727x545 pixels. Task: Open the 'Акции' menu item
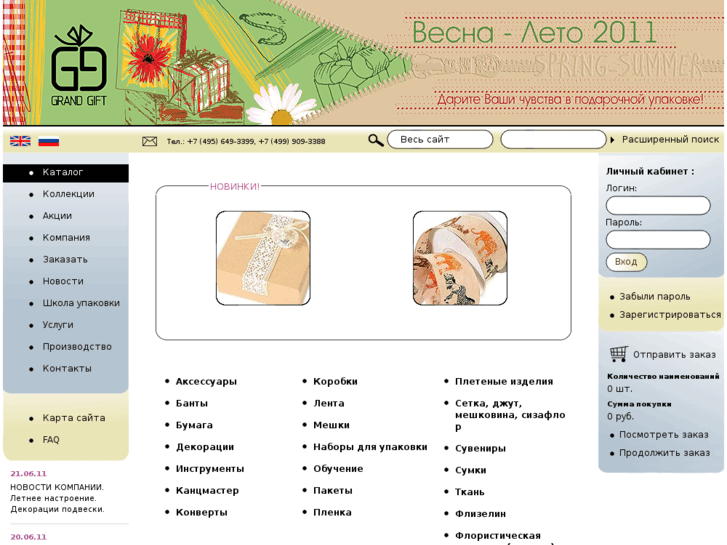(57, 216)
